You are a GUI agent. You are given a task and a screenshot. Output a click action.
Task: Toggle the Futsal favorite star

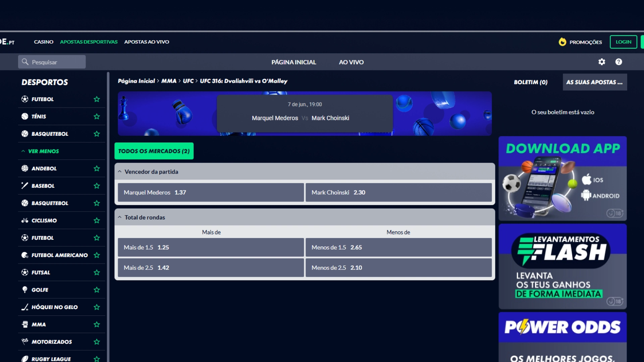pos(97,273)
